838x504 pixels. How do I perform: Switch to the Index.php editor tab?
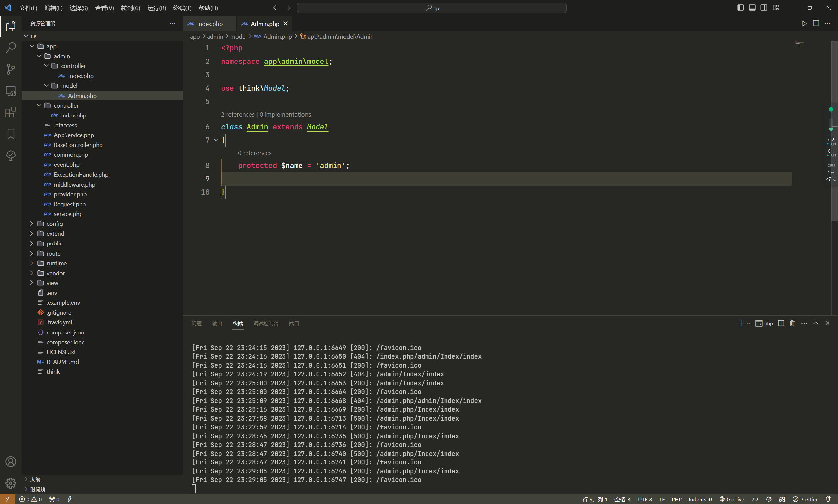pos(209,24)
